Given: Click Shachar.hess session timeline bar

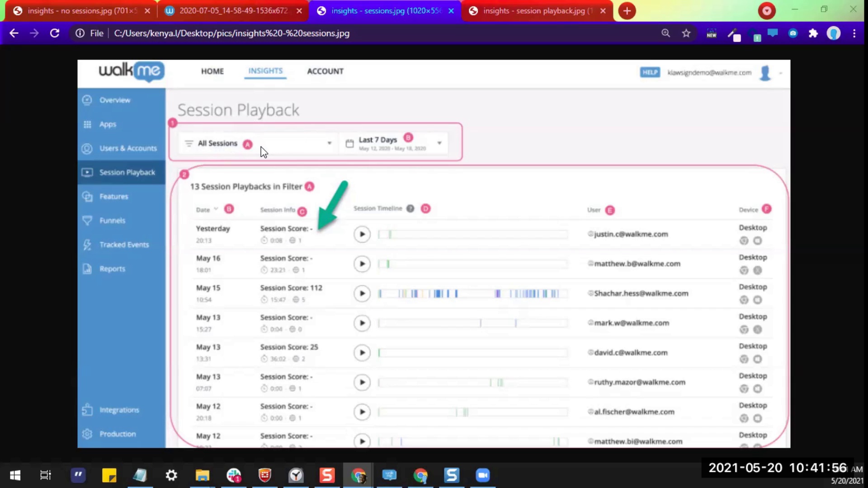Looking at the screenshot, I should point(472,294).
